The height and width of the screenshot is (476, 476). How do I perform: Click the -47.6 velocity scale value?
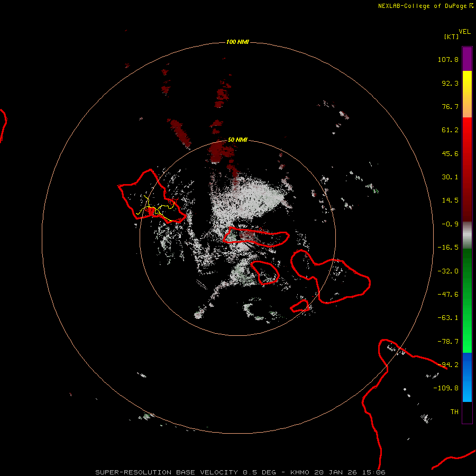(448, 295)
